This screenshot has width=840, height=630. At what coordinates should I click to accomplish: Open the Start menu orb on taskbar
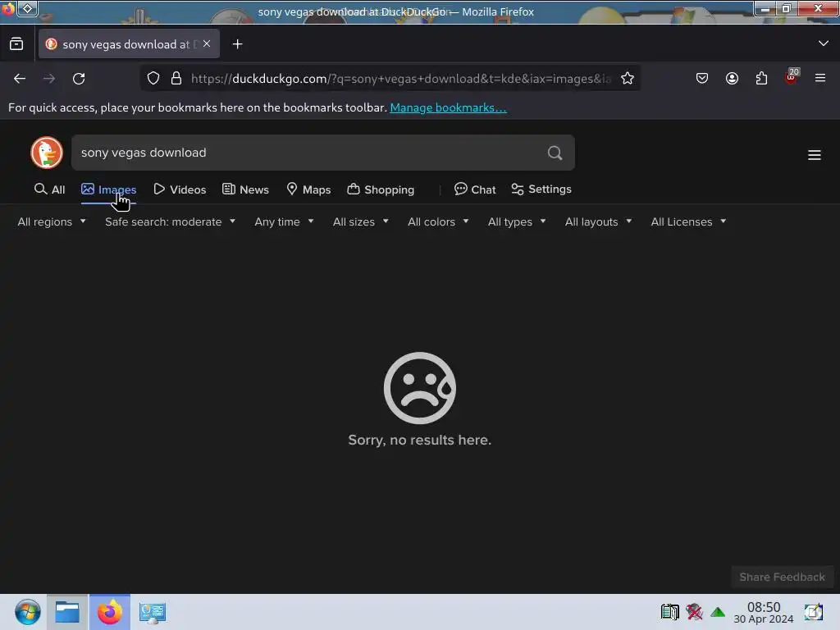point(27,612)
